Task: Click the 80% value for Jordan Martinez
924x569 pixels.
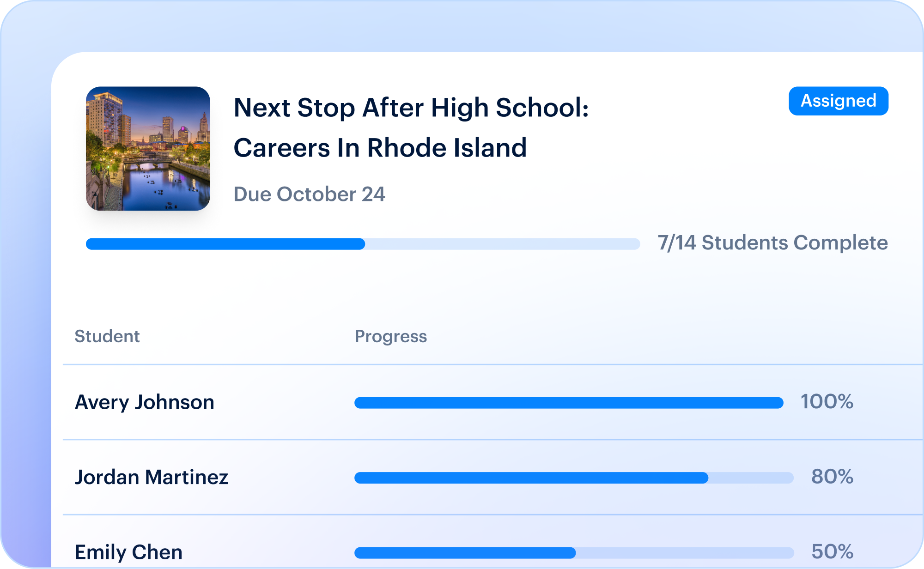Action: tap(833, 476)
